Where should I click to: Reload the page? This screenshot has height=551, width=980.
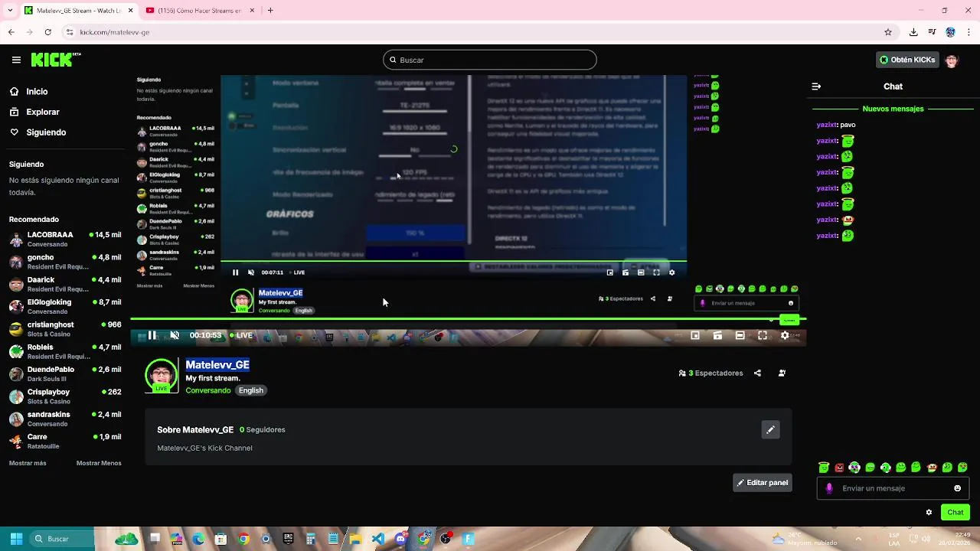[47, 32]
